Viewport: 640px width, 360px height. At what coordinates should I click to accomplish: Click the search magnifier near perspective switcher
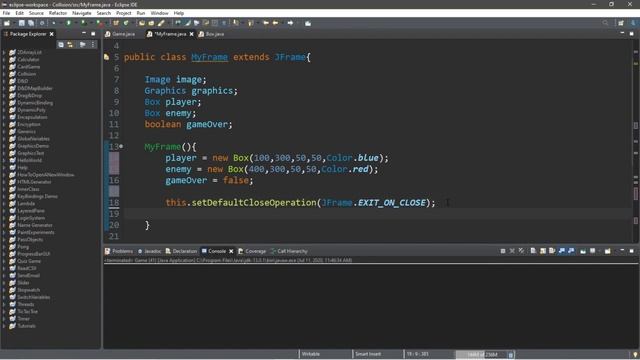click(x=605, y=23)
